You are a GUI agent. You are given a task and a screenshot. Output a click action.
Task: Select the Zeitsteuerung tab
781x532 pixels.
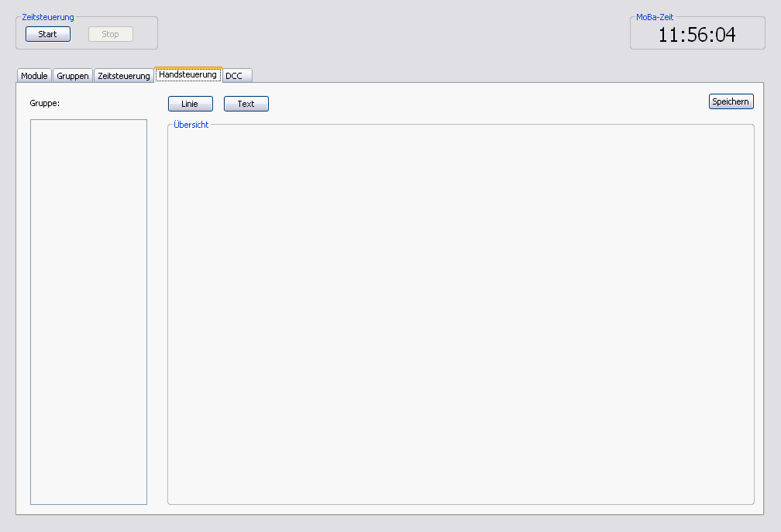point(123,76)
